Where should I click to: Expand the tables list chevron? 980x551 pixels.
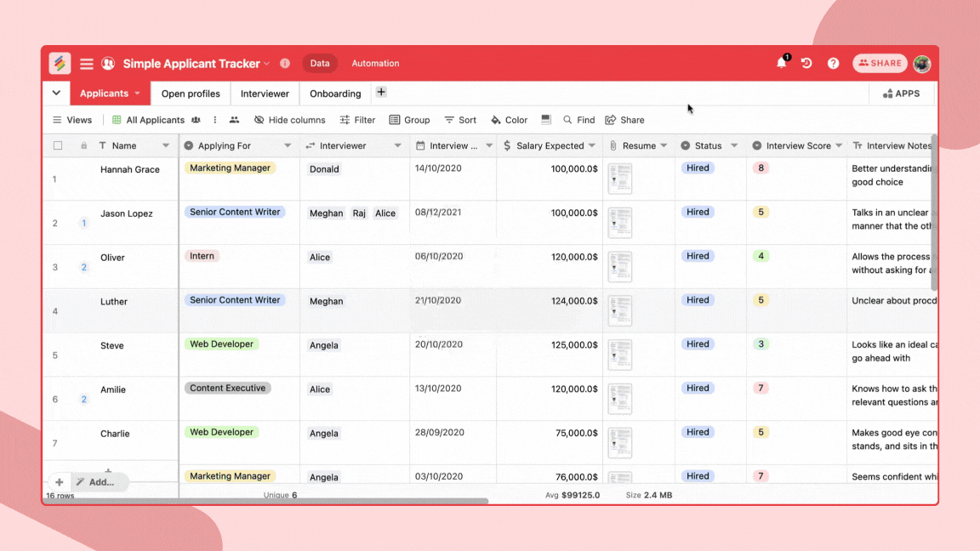(56, 94)
